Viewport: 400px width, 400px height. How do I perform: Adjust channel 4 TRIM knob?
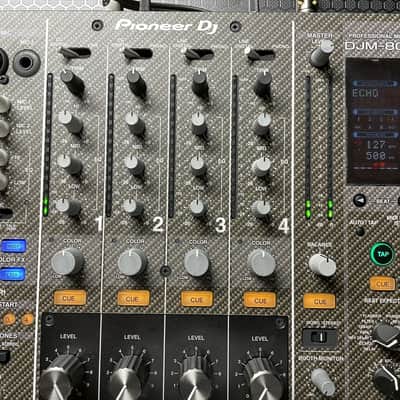tap(263, 84)
